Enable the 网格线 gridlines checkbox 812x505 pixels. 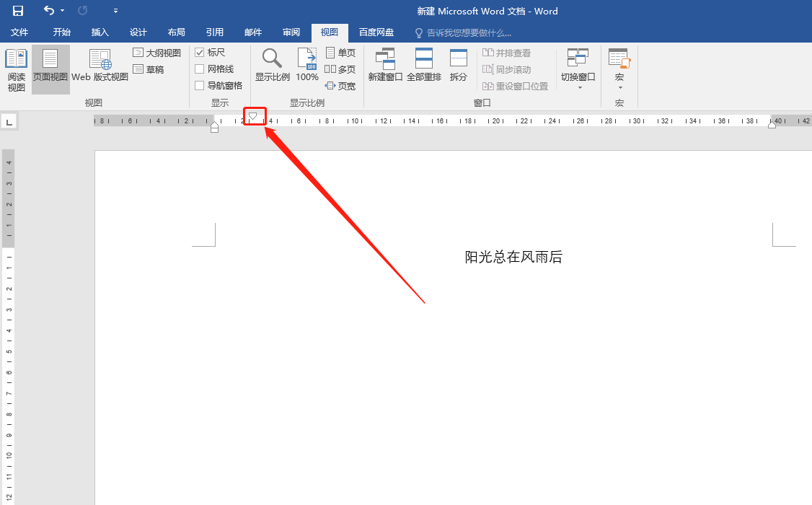pos(199,69)
